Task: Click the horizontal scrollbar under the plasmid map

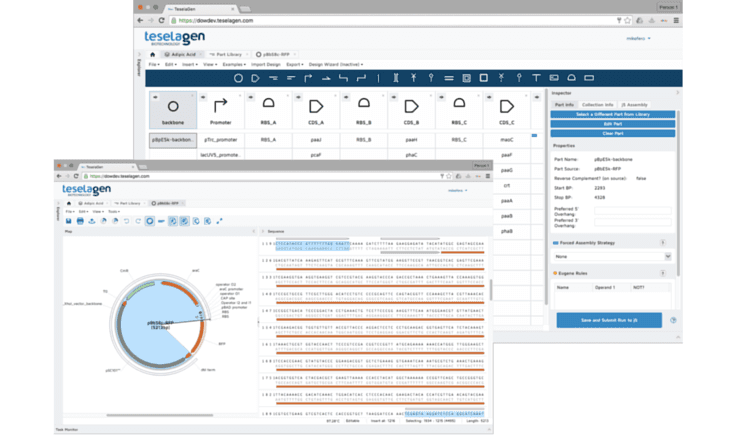Action: pyautogui.click(x=160, y=415)
